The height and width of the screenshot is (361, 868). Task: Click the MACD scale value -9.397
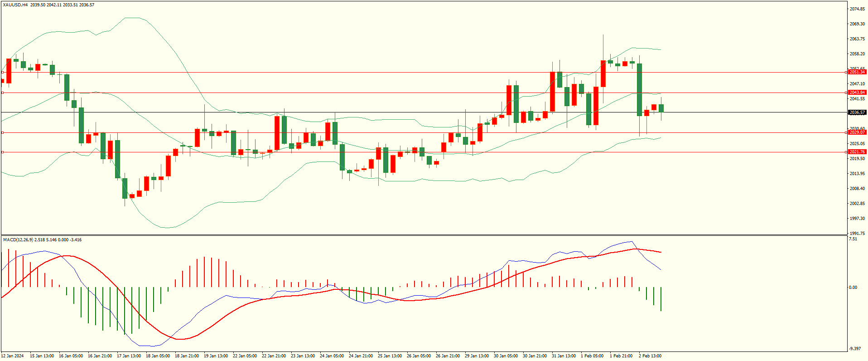point(855,349)
